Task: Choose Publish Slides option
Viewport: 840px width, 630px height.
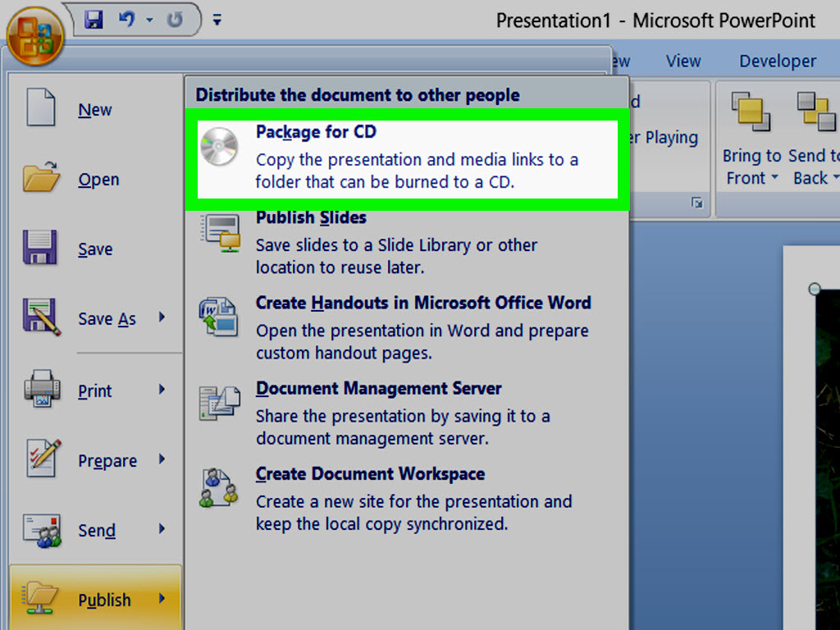Action: click(x=407, y=242)
